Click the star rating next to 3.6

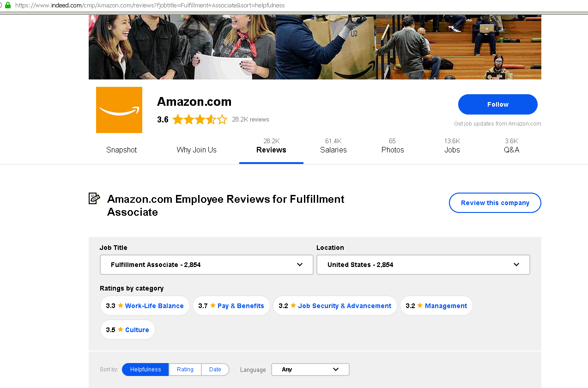point(200,120)
